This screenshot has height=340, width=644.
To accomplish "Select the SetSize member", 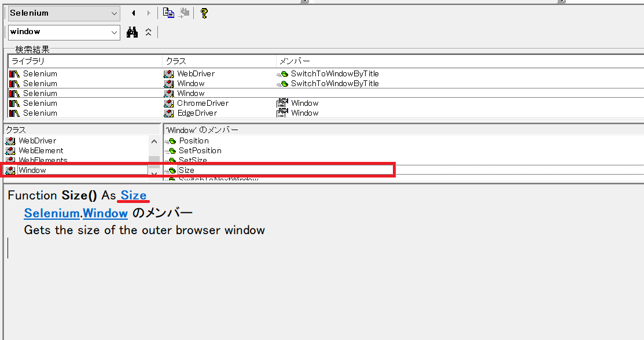I will pos(193,160).
